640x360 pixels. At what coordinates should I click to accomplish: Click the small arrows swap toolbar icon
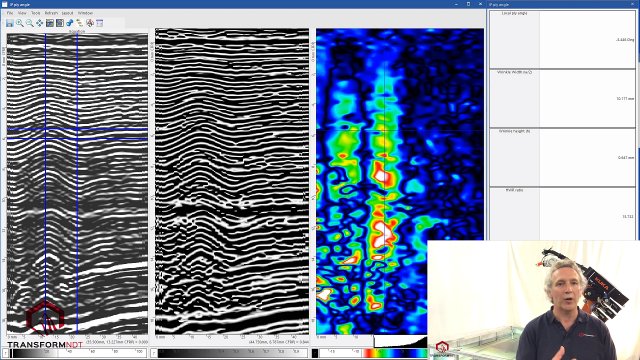80,23
